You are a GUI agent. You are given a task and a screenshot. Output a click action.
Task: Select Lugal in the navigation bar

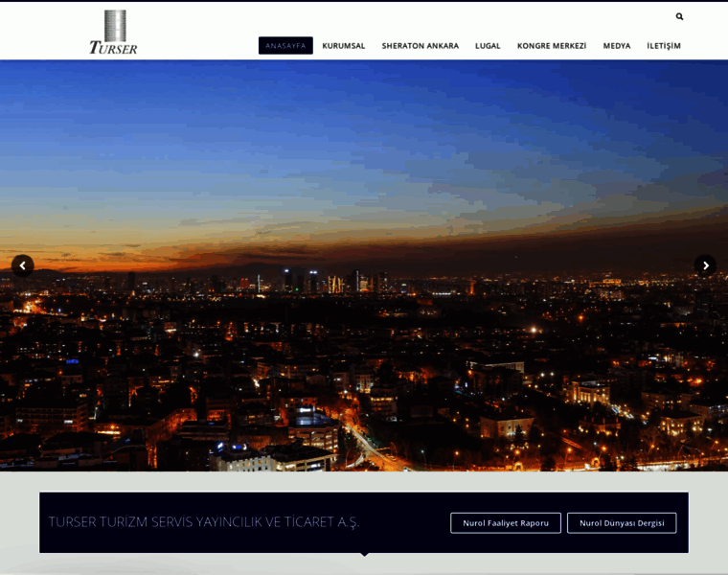[488, 45]
